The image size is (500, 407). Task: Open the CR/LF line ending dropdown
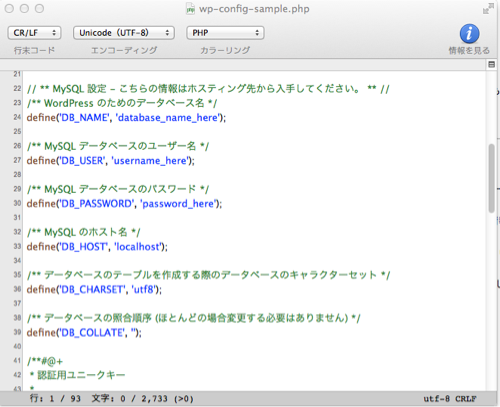(34, 33)
